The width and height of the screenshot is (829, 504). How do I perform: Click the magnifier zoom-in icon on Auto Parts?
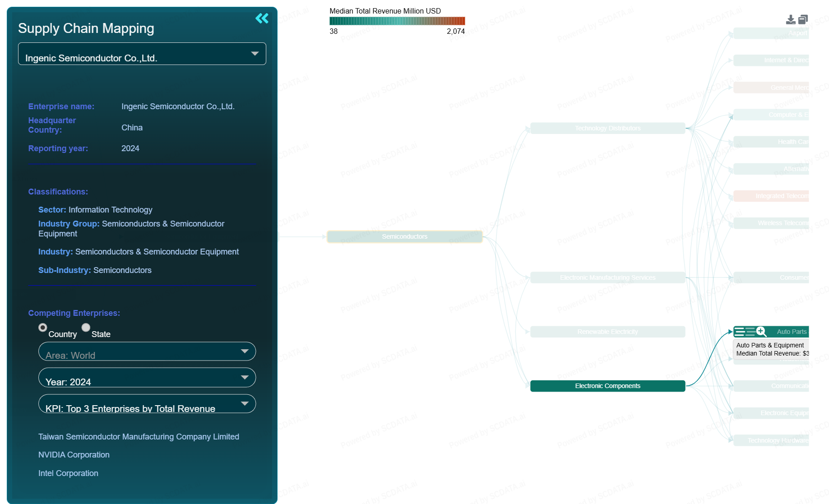point(761,332)
